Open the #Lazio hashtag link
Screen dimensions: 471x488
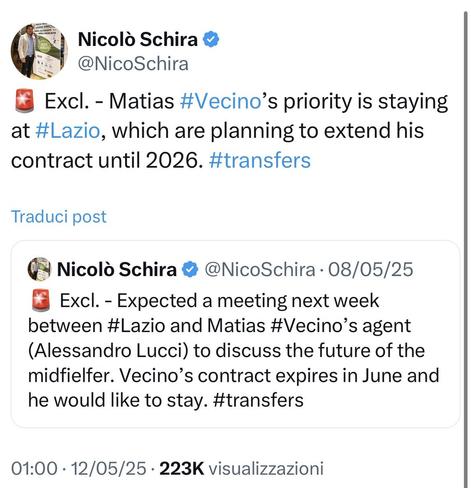pos(67,130)
